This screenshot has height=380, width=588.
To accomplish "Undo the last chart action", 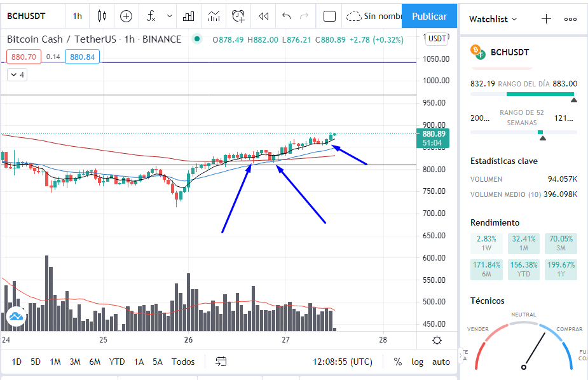I will pos(286,16).
